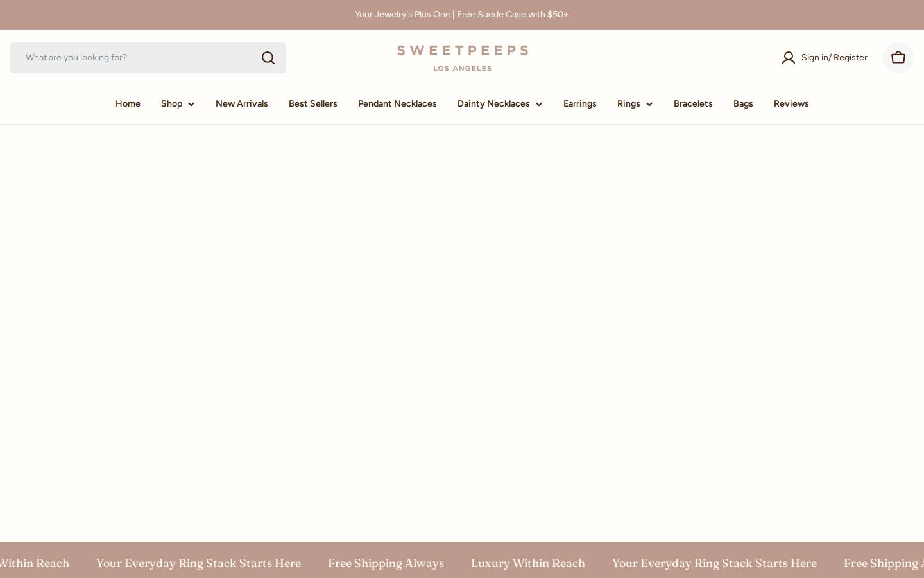The width and height of the screenshot is (924, 578).
Task: Open New Arrivals page
Action: pos(242,104)
